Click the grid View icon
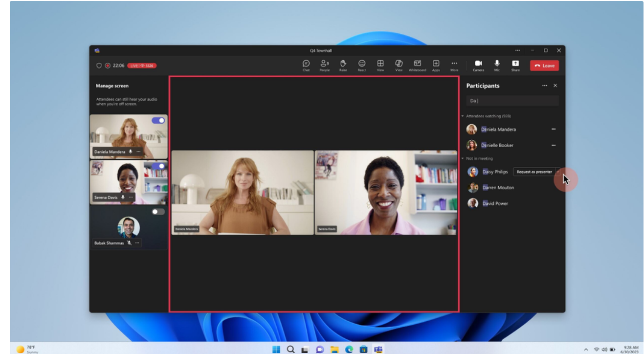This screenshot has width=644, height=354. click(x=380, y=66)
